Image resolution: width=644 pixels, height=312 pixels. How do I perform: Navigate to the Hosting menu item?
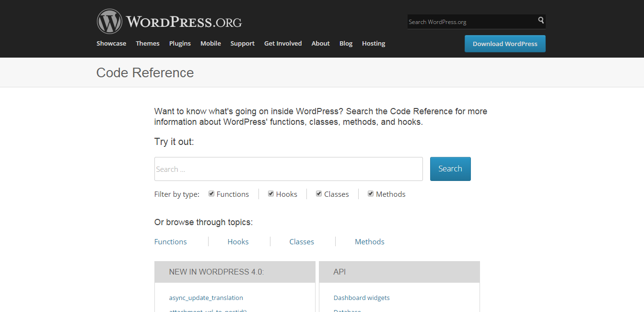pos(373,43)
